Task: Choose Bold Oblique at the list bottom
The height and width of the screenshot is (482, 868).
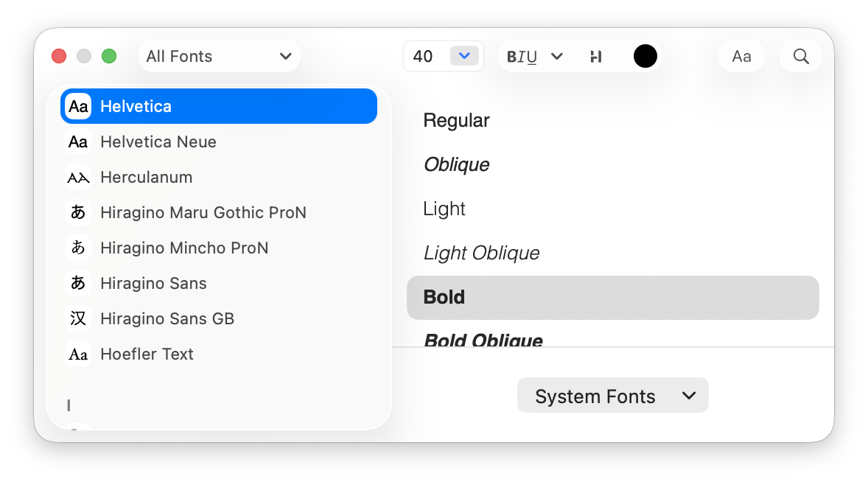Action: pos(483,339)
